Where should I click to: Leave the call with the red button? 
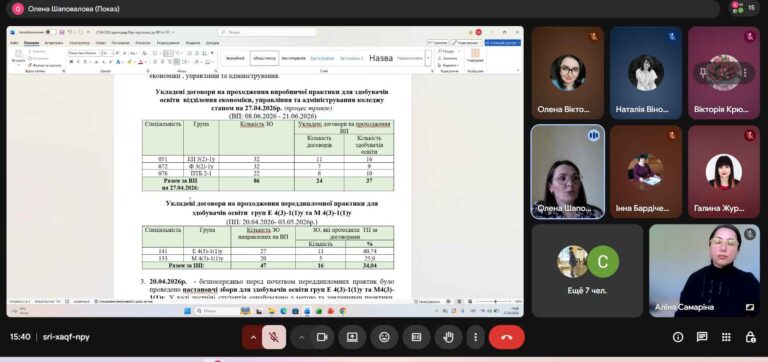click(x=506, y=337)
